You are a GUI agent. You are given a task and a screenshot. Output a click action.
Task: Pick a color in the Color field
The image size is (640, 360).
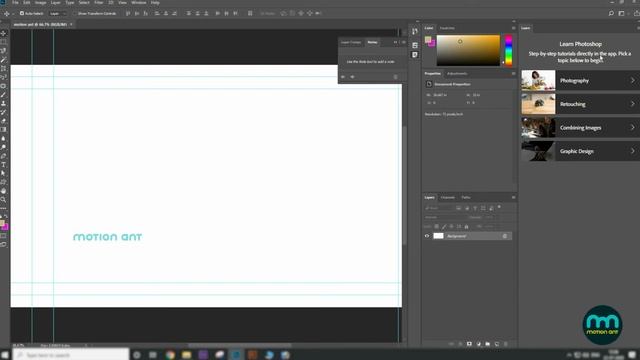pos(468,51)
